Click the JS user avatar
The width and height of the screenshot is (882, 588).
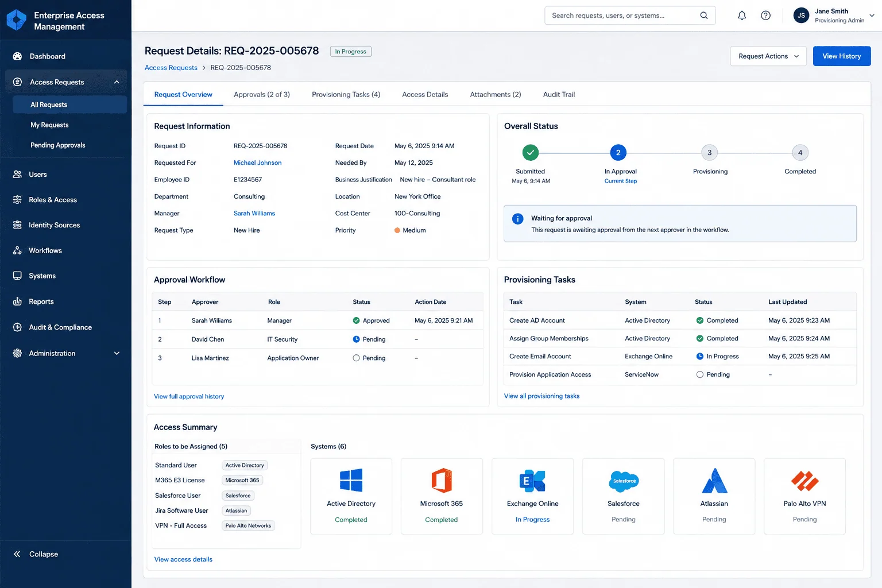click(x=801, y=16)
